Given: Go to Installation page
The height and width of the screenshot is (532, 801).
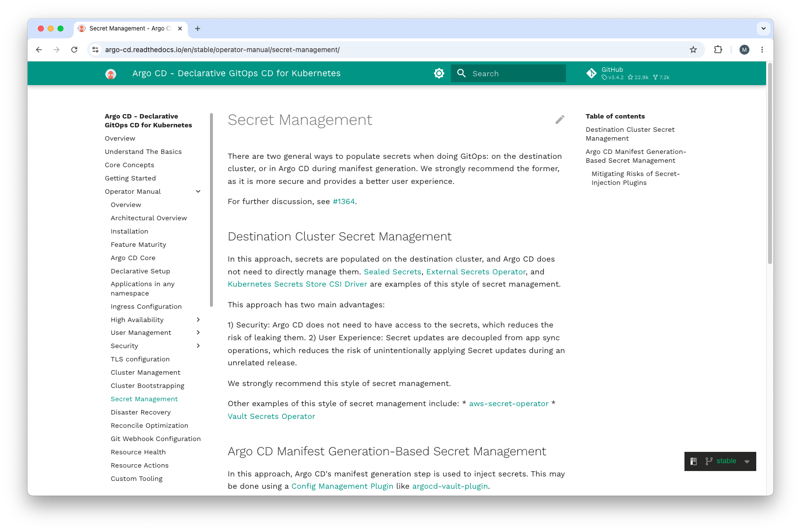Looking at the screenshot, I should coord(129,231).
